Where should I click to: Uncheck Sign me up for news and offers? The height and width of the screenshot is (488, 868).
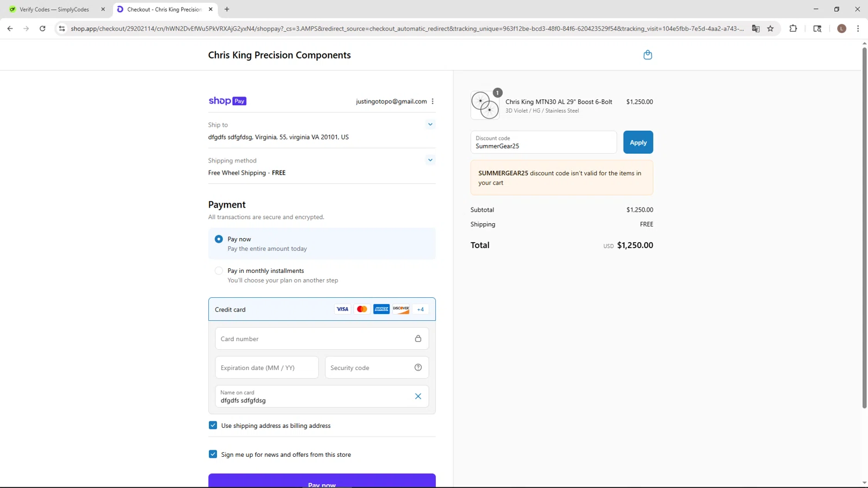click(213, 454)
